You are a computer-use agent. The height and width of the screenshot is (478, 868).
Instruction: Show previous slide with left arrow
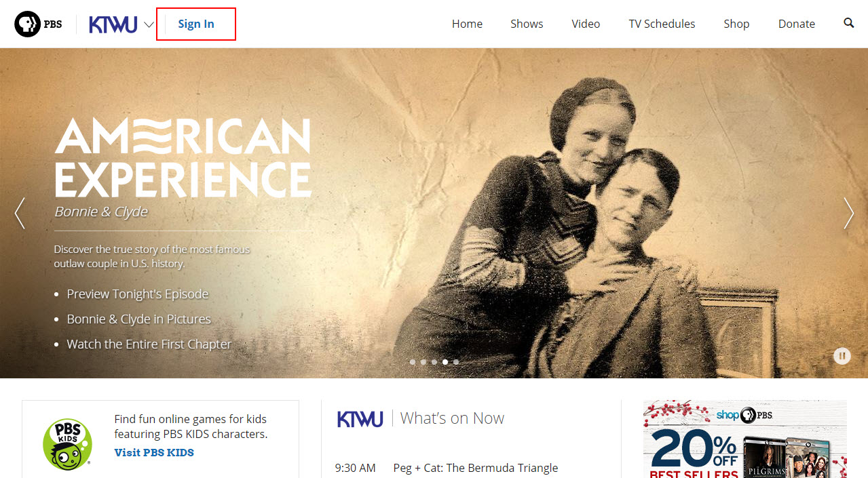pos(20,213)
